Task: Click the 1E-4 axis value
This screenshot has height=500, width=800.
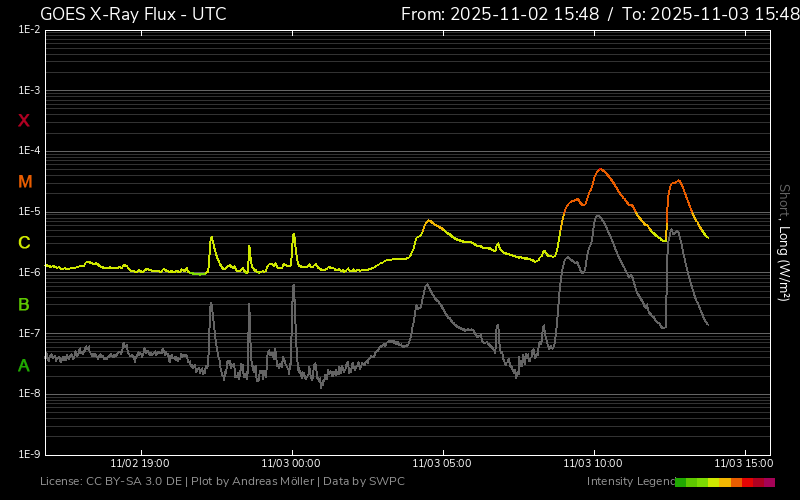Action: [29, 151]
